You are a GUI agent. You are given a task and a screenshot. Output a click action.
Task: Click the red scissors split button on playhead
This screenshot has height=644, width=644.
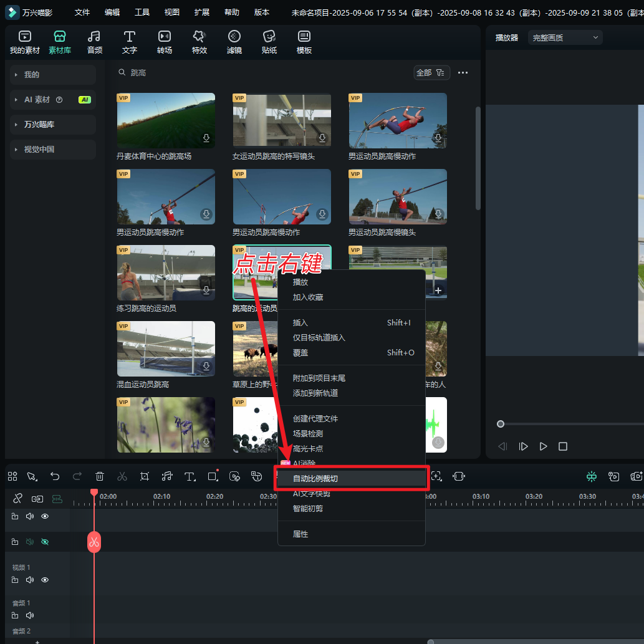click(x=94, y=542)
